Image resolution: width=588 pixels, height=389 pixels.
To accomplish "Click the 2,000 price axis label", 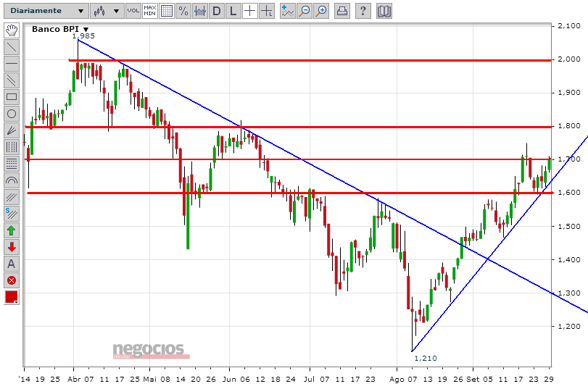I will [x=569, y=59].
